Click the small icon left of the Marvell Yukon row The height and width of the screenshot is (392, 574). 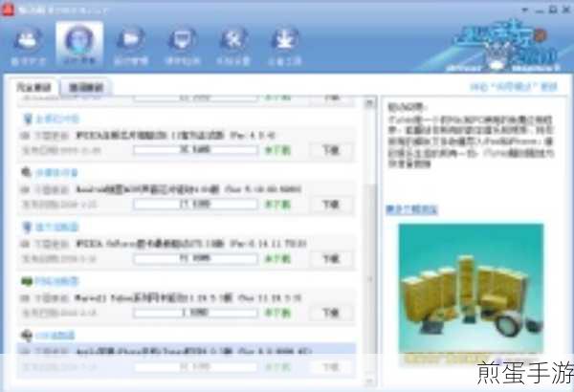(x=25, y=298)
